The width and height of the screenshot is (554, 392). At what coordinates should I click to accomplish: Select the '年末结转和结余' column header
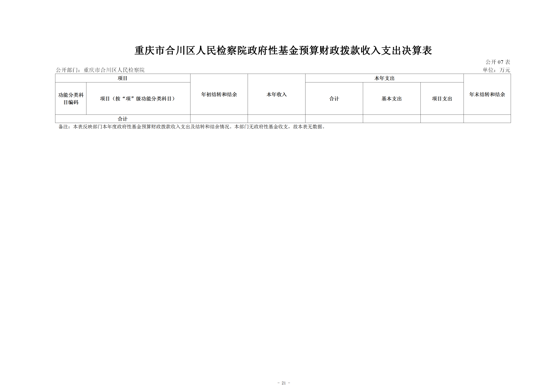coord(487,94)
